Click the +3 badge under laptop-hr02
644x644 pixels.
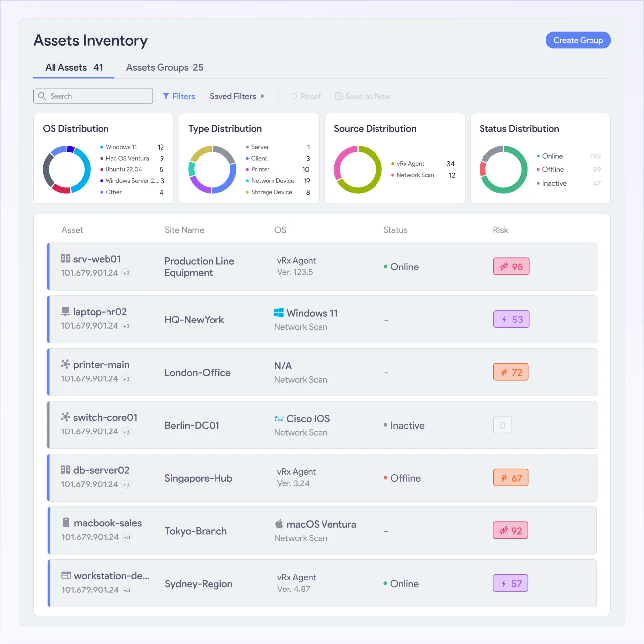pos(126,326)
